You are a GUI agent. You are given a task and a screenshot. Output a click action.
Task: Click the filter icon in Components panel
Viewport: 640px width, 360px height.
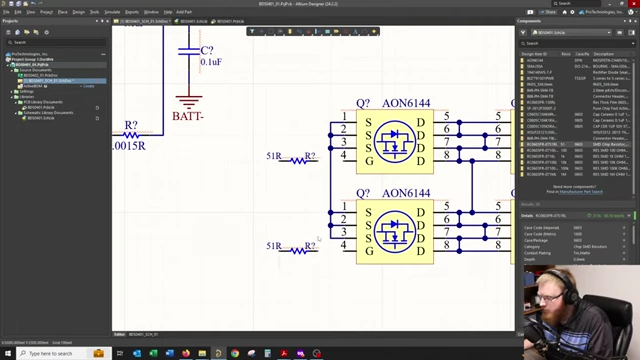click(523, 32)
